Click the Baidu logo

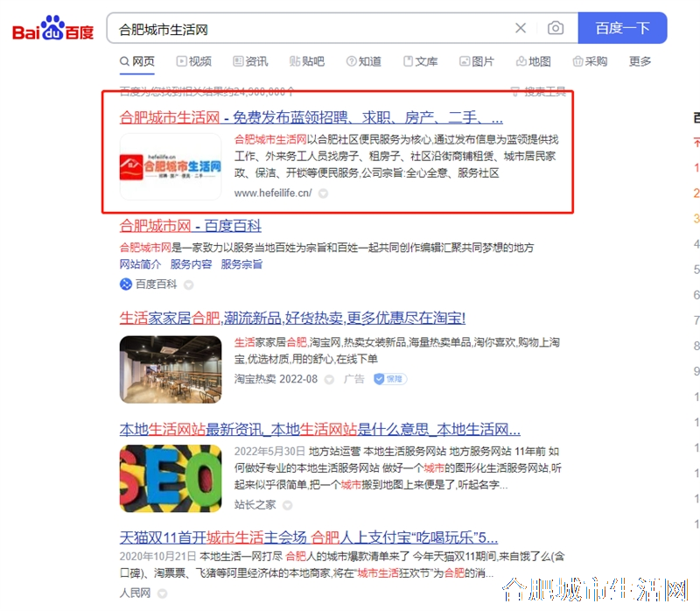[x=52, y=29]
